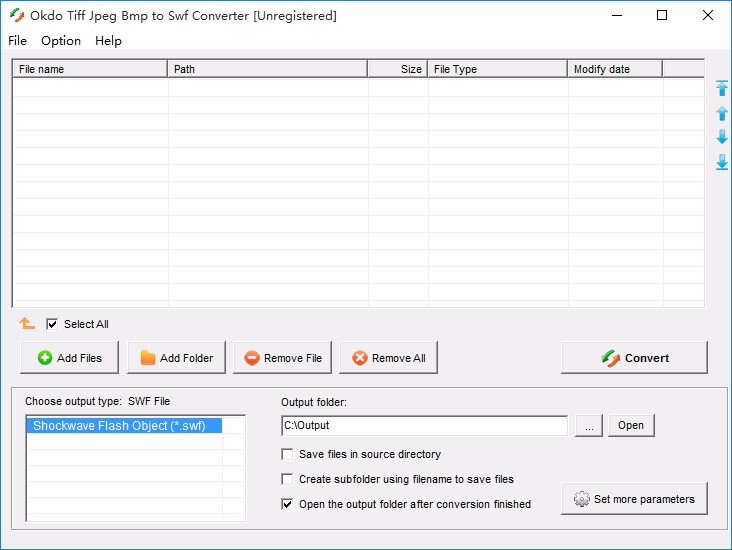Image resolution: width=732 pixels, height=550 pixels.
Task: Toggle the Select All checkbox
Action: [x=52, y=324]
